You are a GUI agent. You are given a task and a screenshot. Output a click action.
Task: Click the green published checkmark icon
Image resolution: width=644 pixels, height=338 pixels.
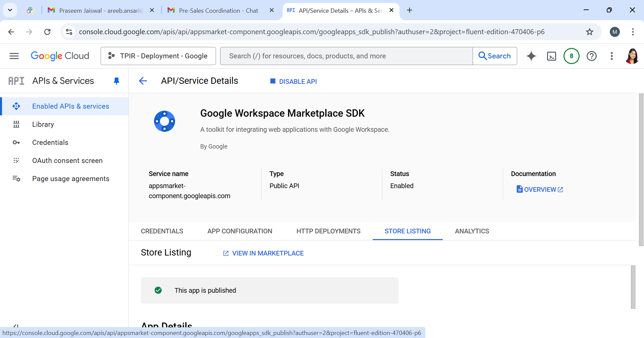click(158, 290)
